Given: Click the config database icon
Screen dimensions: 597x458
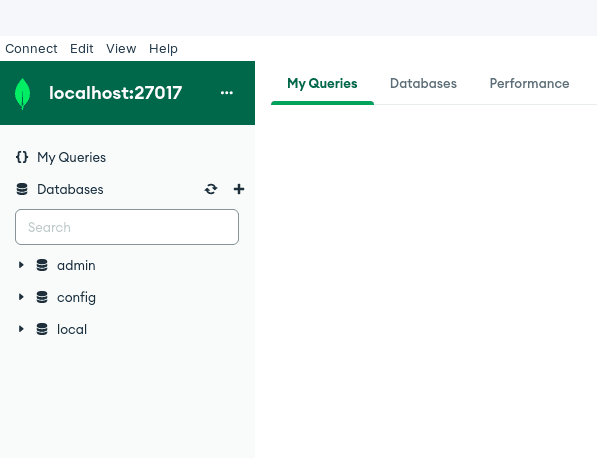Looking at the screenshot, I should click(x=42, y=297).
